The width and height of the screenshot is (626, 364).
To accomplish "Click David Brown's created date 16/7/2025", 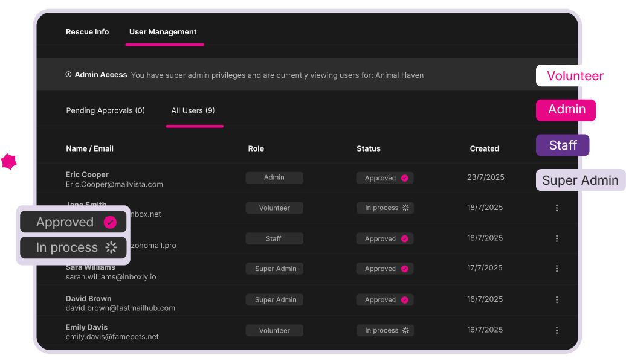I will point(485,299).
